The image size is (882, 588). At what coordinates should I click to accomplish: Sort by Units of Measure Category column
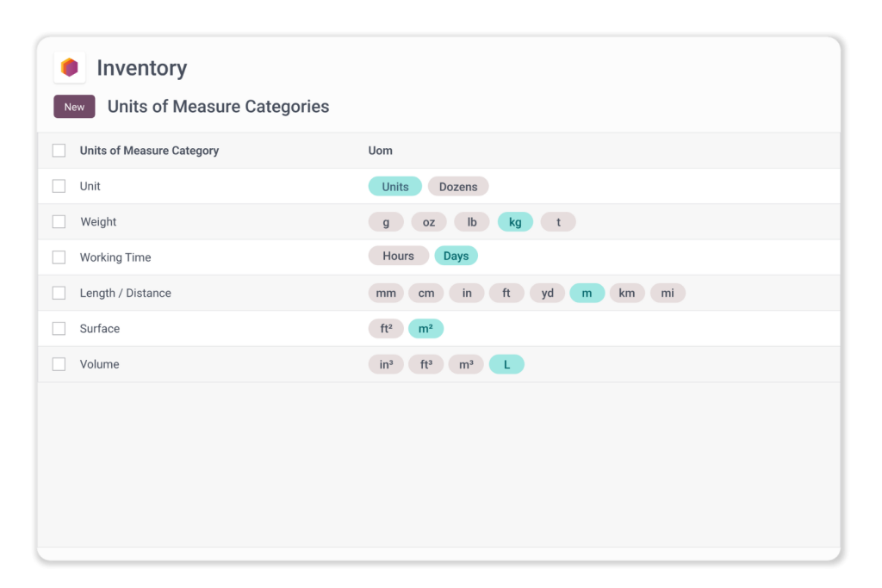(x=149, y=151)
